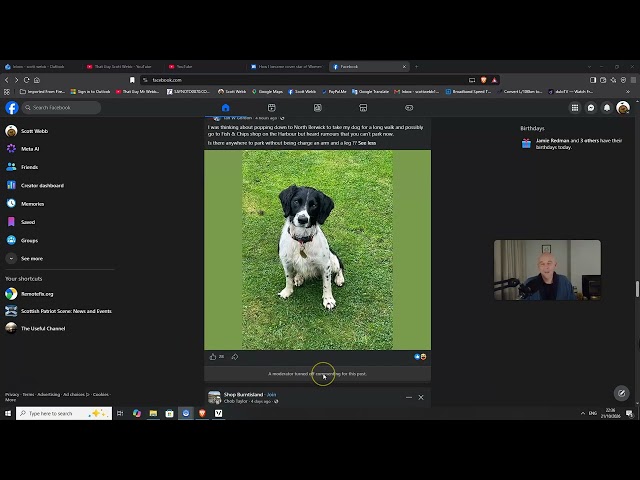Click the Privacy footer link
The width and height of the screenshot is (640, 480).
click(x=12, y=394)
